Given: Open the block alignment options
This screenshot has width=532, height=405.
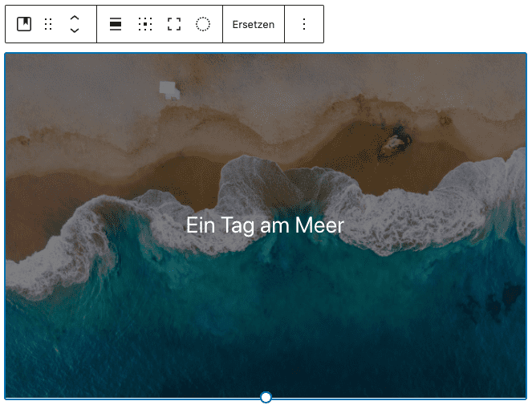Looking at the screenshot, I should click(x=116, y=24).
